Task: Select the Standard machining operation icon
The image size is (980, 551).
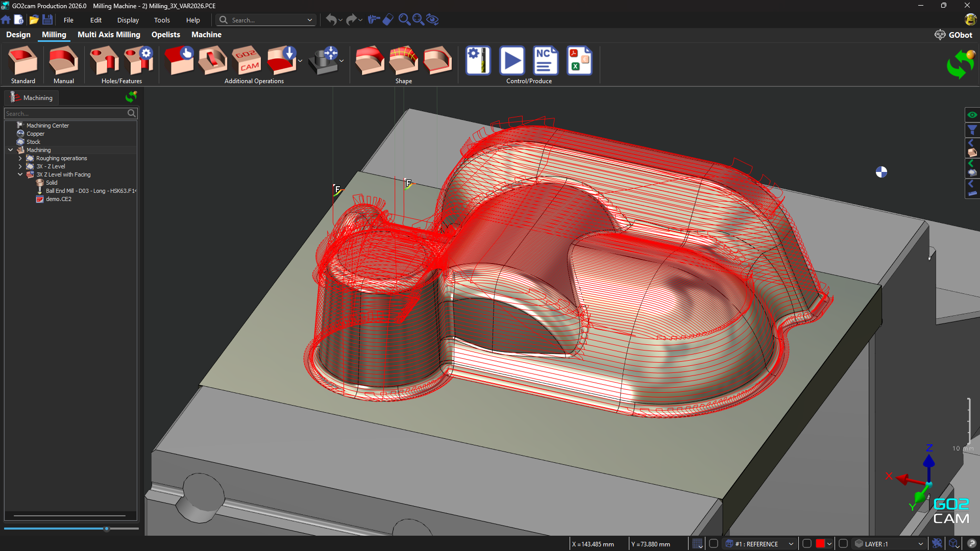Action: (22, 60)
